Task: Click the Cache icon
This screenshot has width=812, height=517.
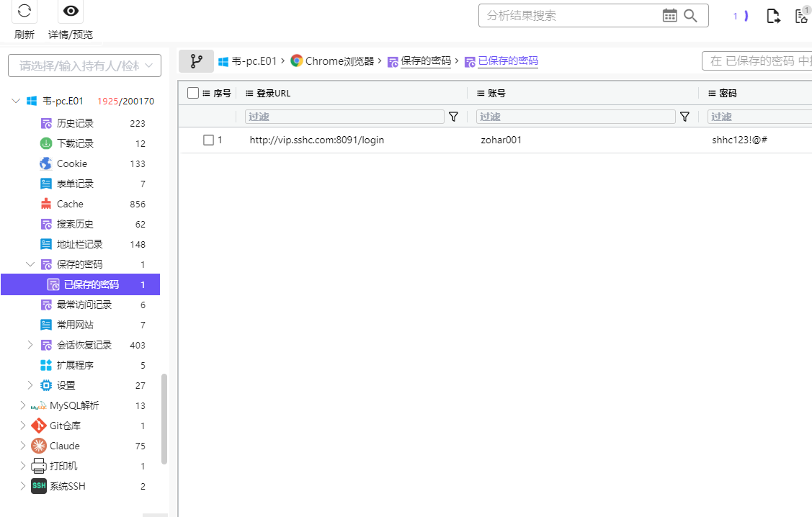Action: [x=46, y=204]
